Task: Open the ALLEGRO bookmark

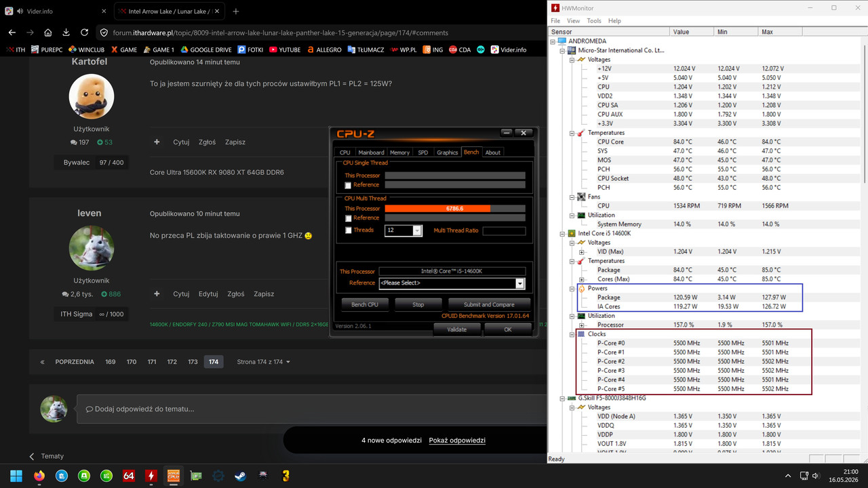Action: click(x=323, y=49)
